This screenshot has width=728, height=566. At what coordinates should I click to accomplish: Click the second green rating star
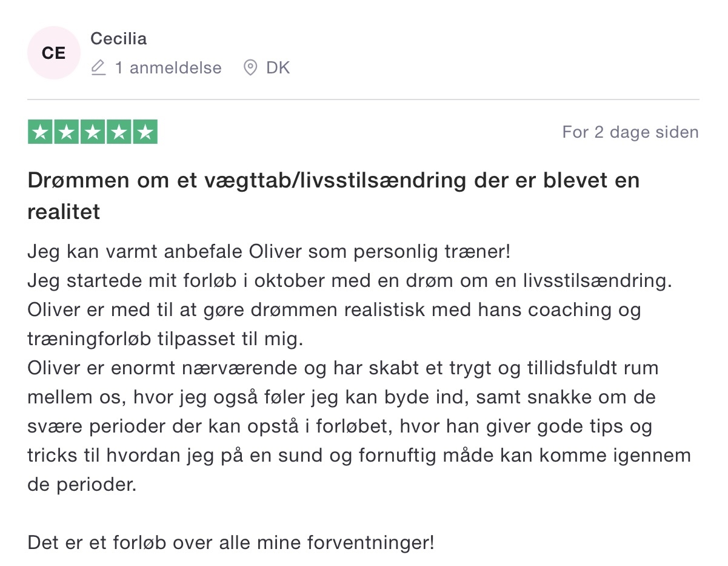tap(67, 132)
